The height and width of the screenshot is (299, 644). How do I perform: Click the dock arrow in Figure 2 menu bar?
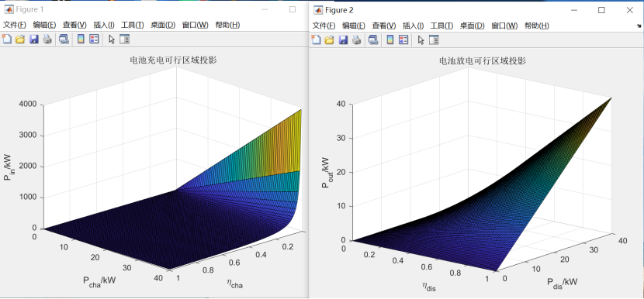(x=638, y=26)
